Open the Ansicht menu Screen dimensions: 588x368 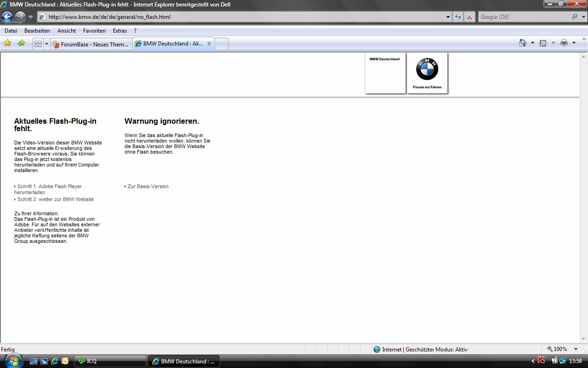(67, 31)
